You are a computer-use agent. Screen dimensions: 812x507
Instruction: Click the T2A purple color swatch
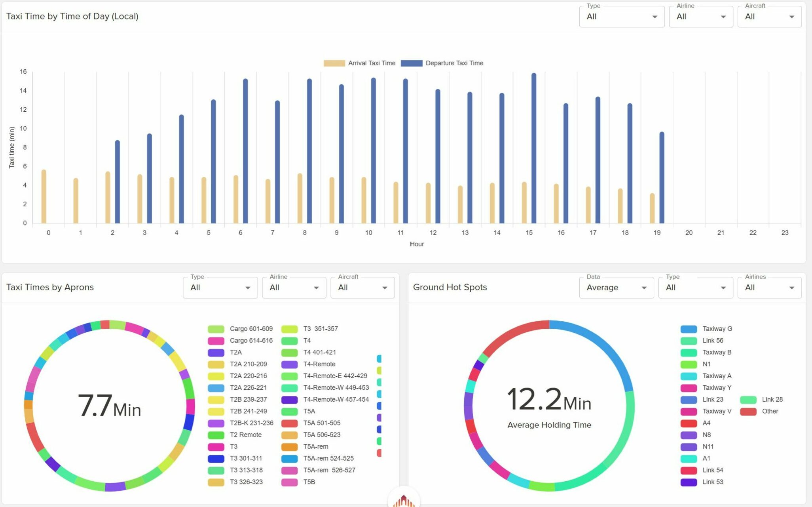pyautogui.click(x=216, y=353)
